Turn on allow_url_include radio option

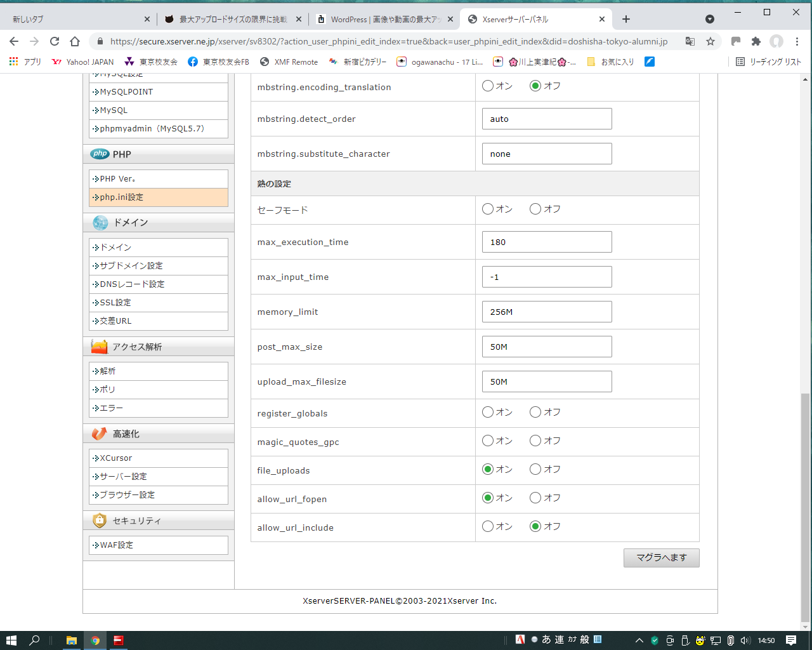click(x=488, y=526)
